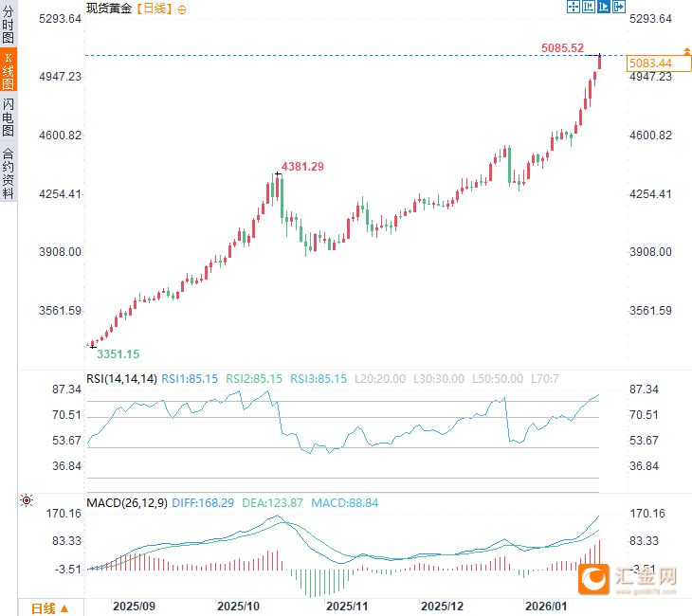Click the 2025/12 date on time axis
The width and height of the screenshot is (692, 616).
(x=442, y=607)
